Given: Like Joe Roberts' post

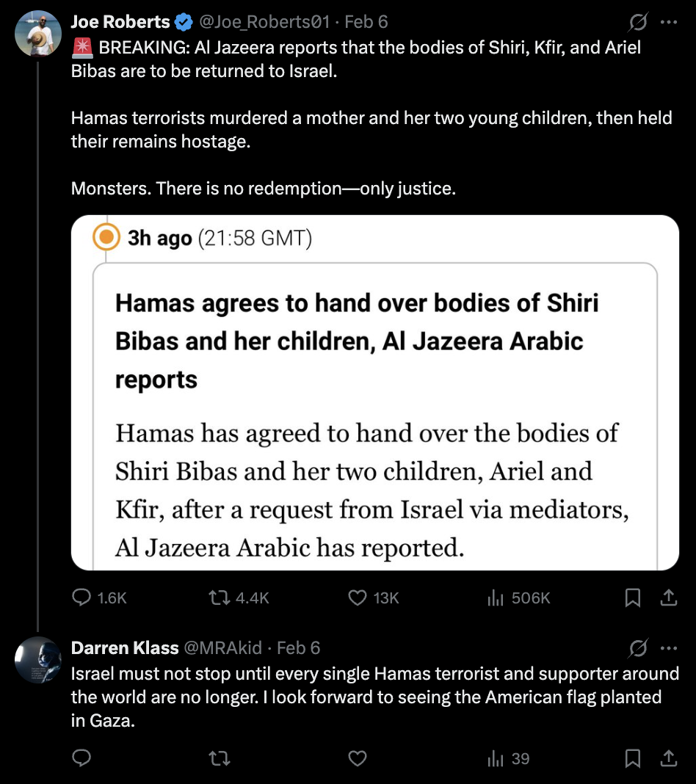Looking at the screenshot, I should pos(358,598).
